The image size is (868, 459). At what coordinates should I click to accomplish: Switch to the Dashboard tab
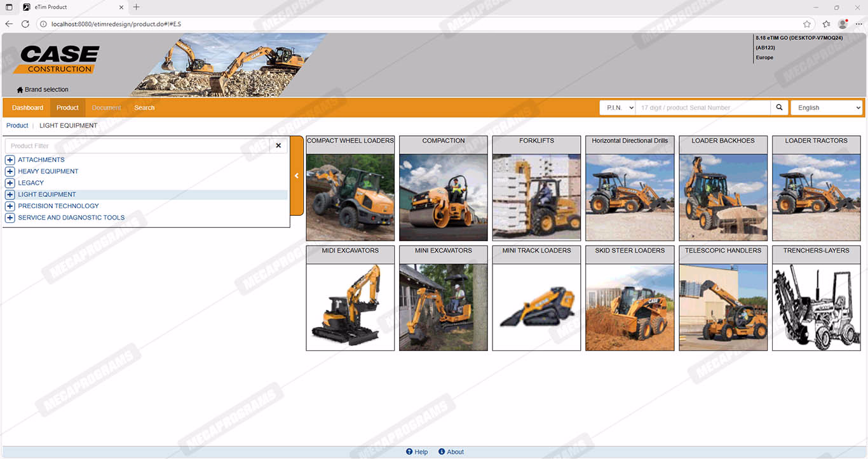click(27, 108)
